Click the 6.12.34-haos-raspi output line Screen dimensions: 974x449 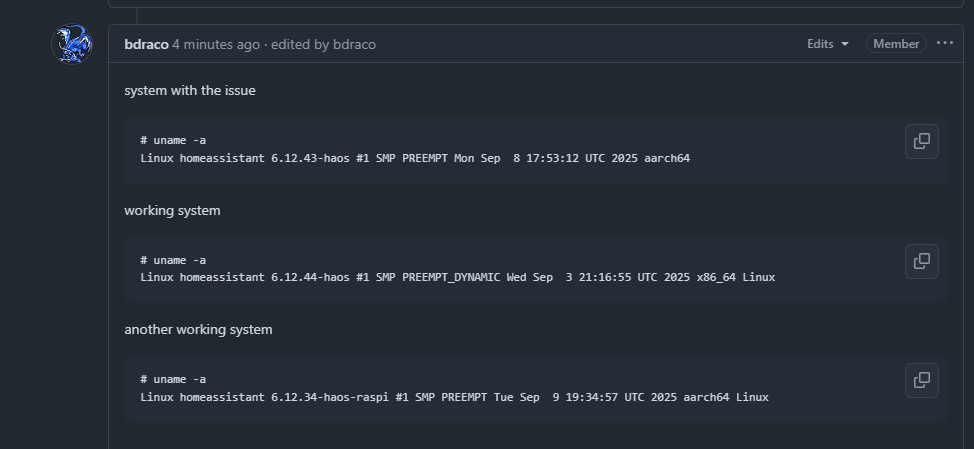(454, 397)
